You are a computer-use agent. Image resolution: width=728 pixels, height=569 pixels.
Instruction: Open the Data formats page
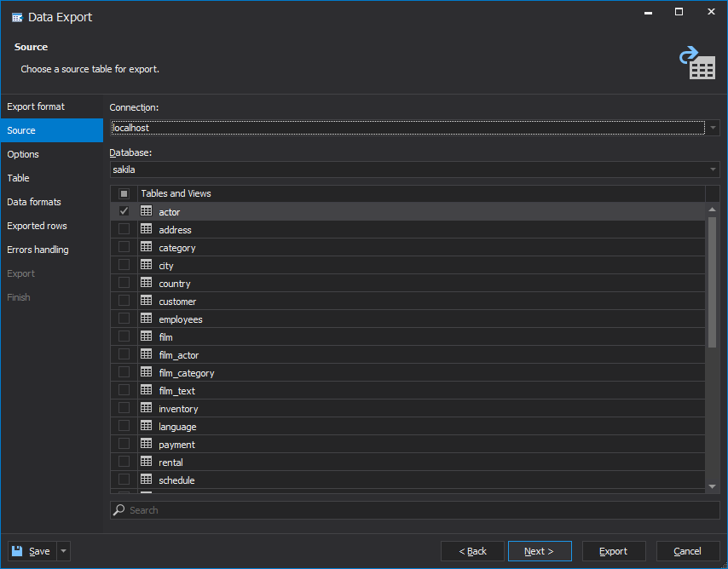[51, 202]
